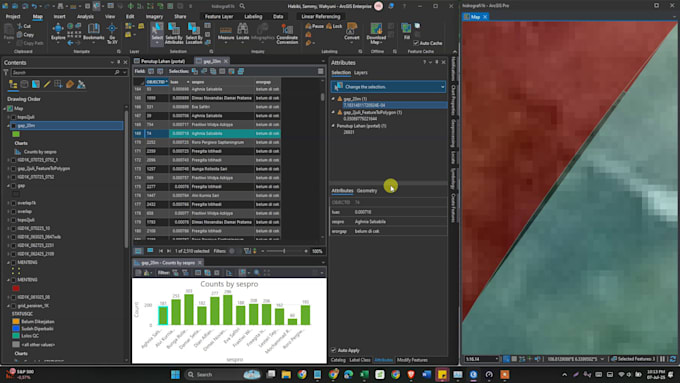Toggle visibility of overlap1k layer
This screenshot has height=383, width=680.
pyautogui.click(x=13, y=203)
